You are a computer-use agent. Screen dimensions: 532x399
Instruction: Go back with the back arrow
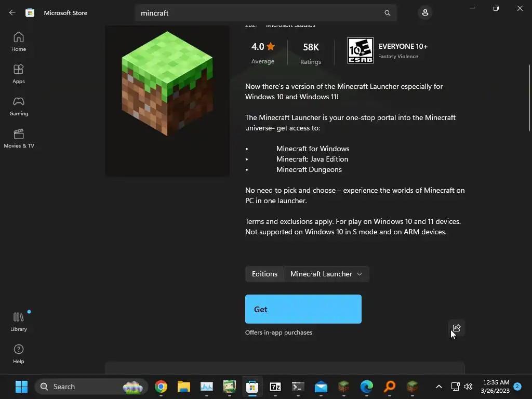tap(12, 13)
